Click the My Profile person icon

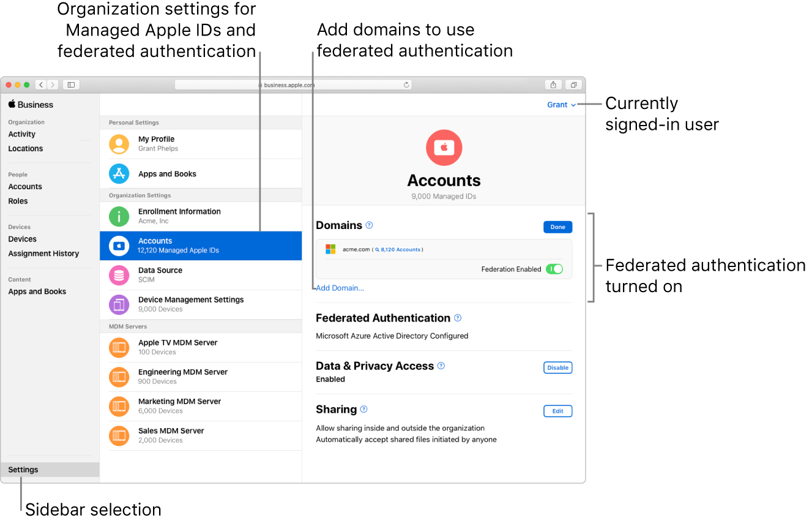(x=119, y=145)
